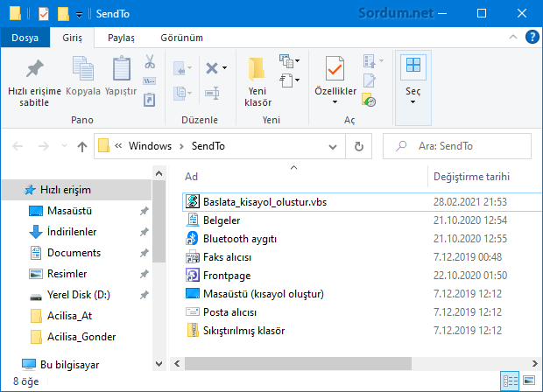Screen dimensions: 543x392
Task: Click the edit icon in Aç group
Action: coord(370,80)
